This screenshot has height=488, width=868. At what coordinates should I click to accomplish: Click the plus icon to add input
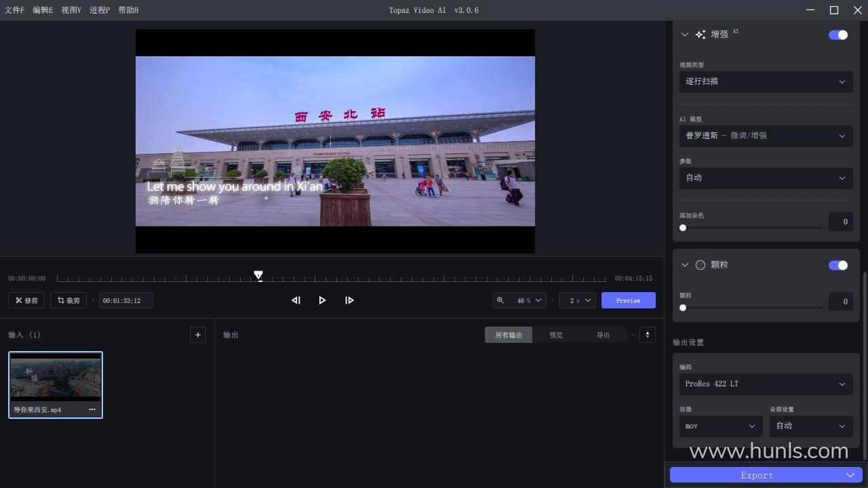(198, 335)
